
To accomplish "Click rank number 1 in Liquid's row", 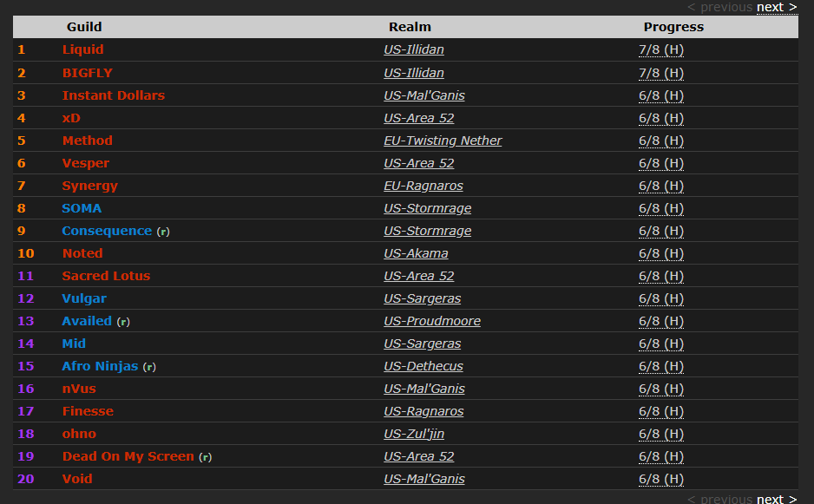I will click(22, 49).
